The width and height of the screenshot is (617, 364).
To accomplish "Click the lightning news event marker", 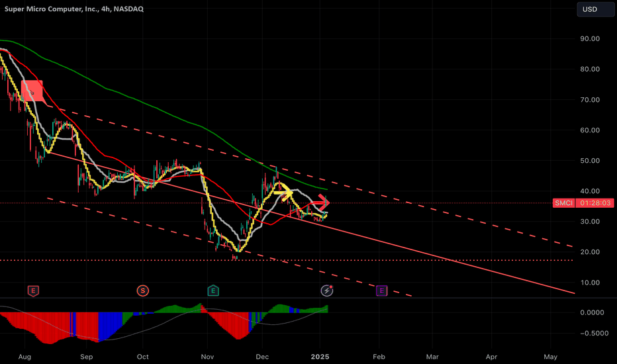I will 327,291.
